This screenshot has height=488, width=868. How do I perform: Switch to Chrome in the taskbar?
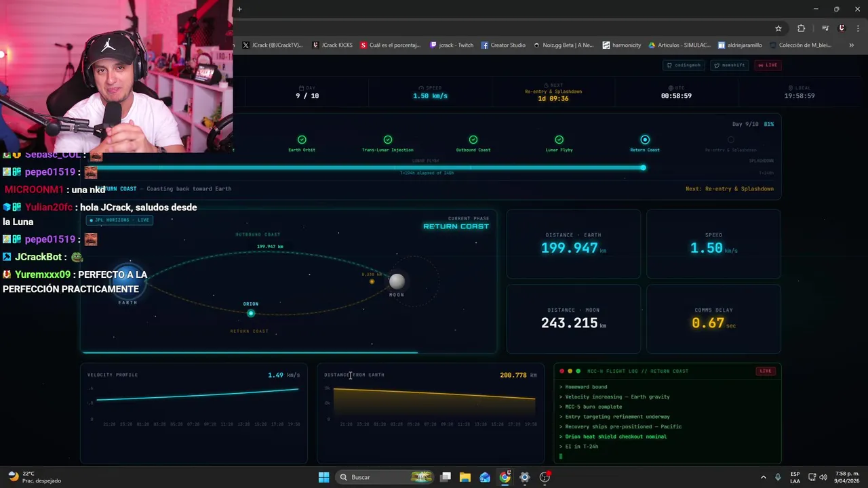tap(505, 477)
